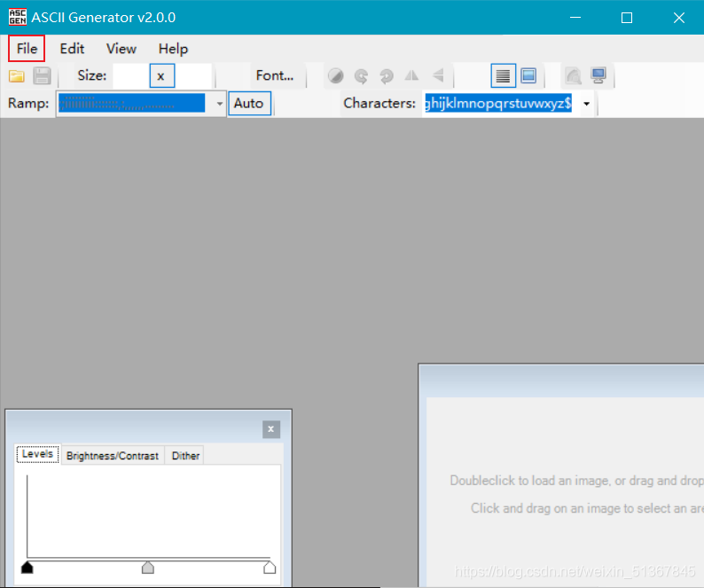Click the ASC GEN application icon
The width and height of the screenshot is (704, 588).
click(18, 17)
